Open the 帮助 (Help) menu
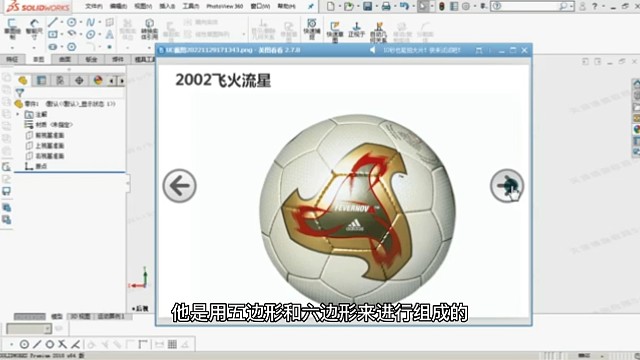The height and width of the screenshot is (360, 640). click(x=286, y=6)
